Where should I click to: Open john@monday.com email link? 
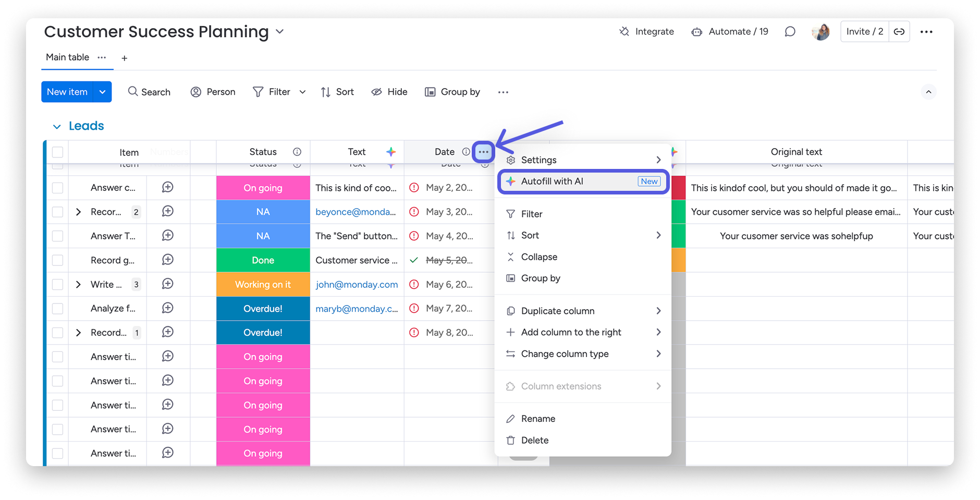pyautogui.click(x=357, y=284)
